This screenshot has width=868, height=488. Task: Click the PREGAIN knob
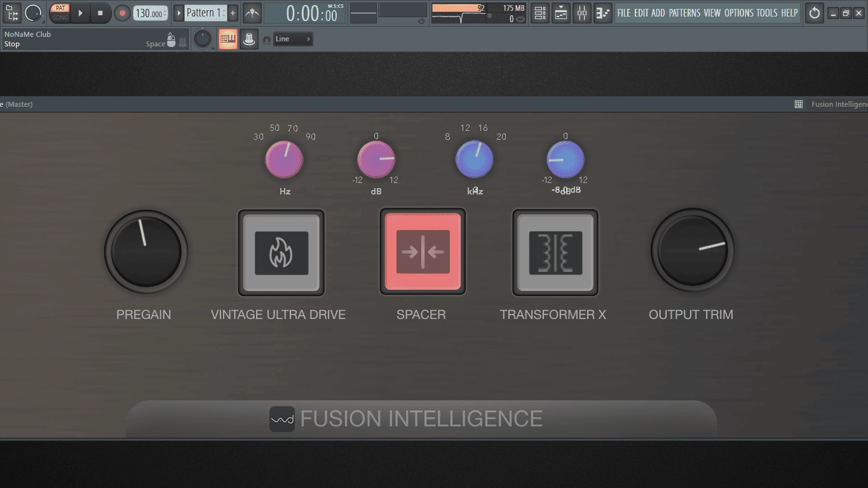click(146, 252)
